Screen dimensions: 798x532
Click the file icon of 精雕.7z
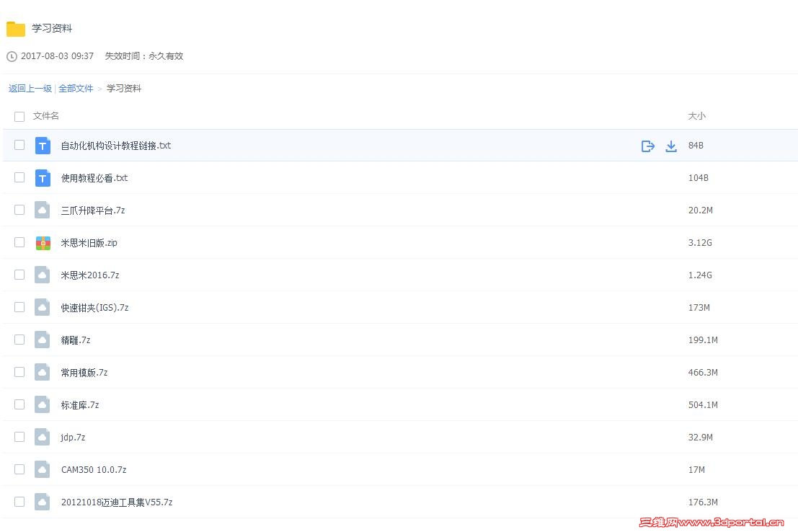click(43, 340)
